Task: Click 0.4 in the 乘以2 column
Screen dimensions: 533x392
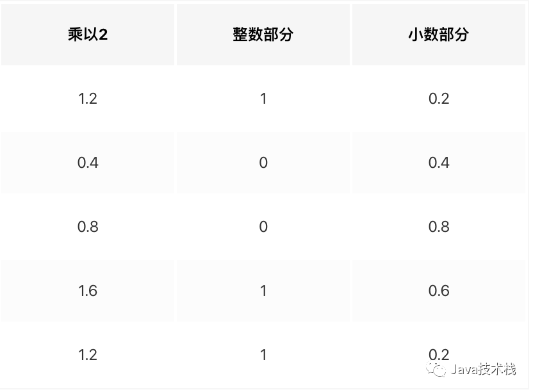Action: [x=88, y=163]
